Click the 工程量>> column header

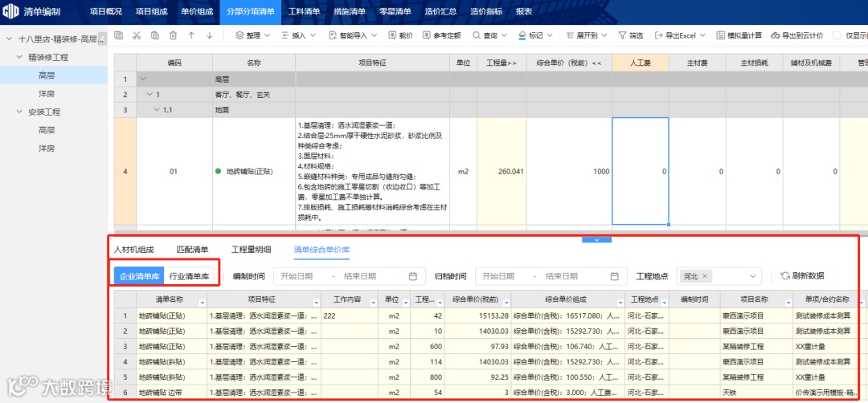coord(502,63)
